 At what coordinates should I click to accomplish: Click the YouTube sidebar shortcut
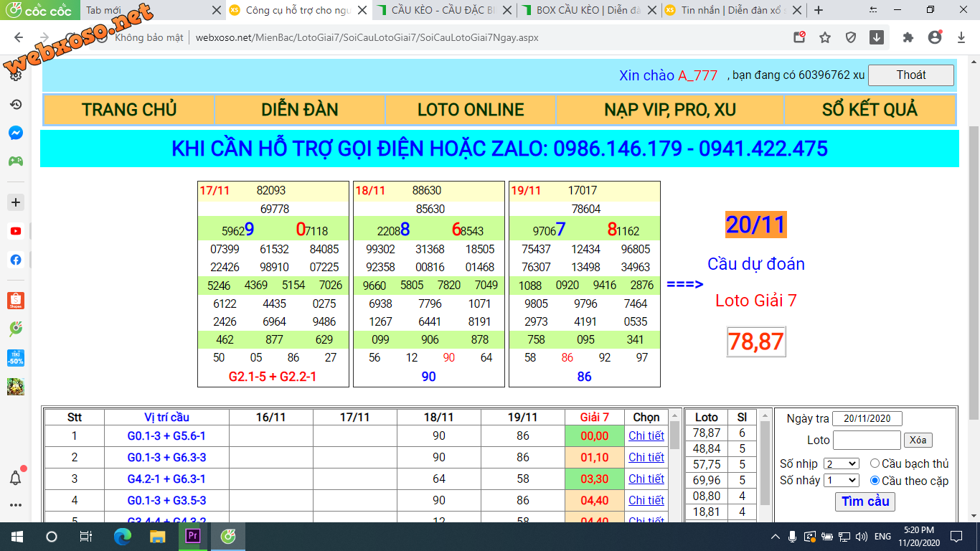[15, 231]
